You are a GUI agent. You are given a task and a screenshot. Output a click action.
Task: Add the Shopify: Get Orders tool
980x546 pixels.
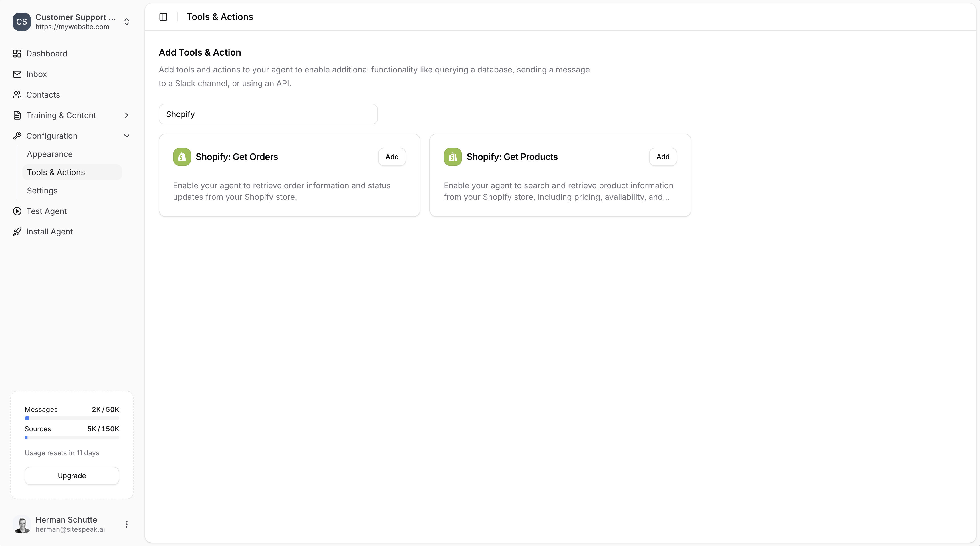392,157
